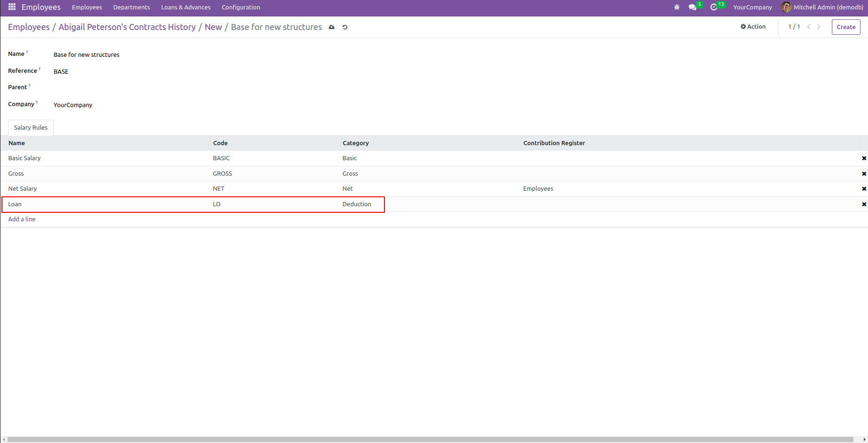Click the Add a line link

(22, 219)
